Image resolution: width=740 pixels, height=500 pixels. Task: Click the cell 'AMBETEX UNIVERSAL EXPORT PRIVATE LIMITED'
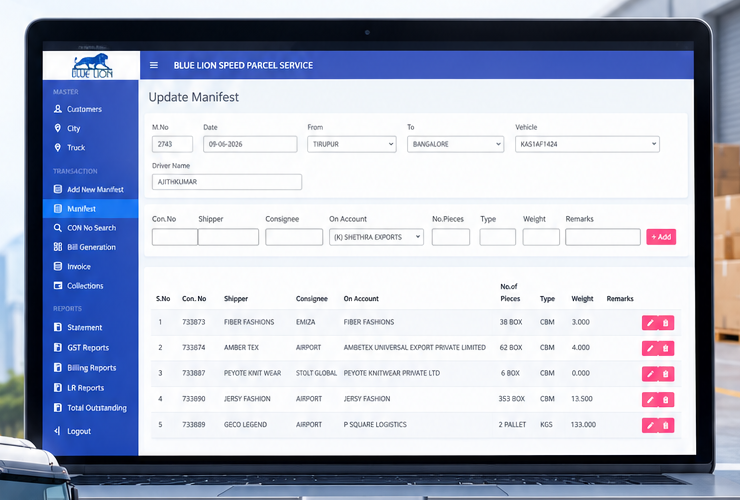tap(414, 347)
